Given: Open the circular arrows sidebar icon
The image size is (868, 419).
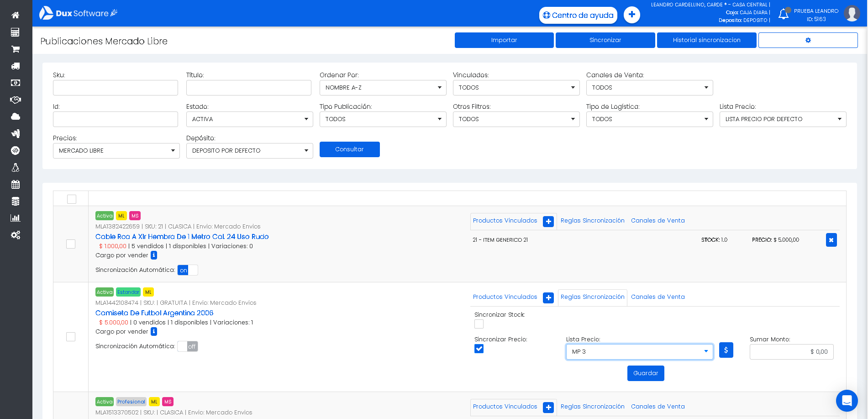Looking at the screenshot, I should point(16,150).
